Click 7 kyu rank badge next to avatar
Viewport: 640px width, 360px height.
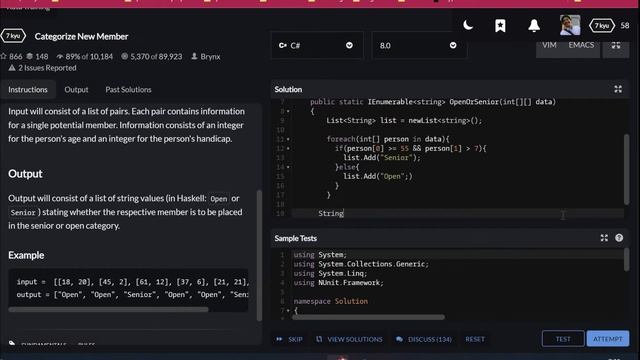[602, 26]
